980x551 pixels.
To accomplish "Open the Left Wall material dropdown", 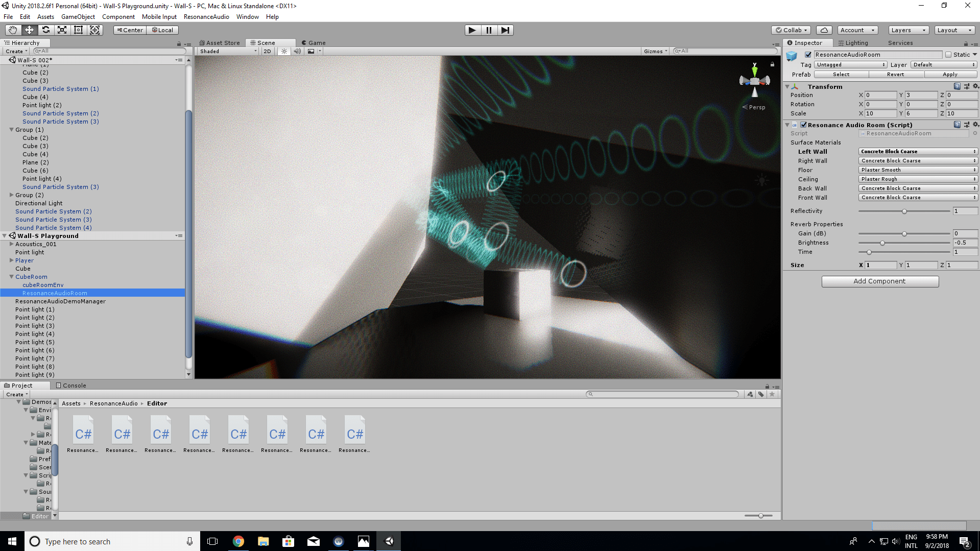I will [x=918, y=152].
